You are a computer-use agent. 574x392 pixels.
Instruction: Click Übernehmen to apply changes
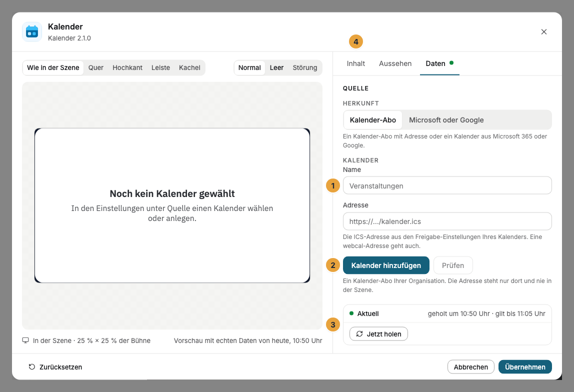[525, 366]
